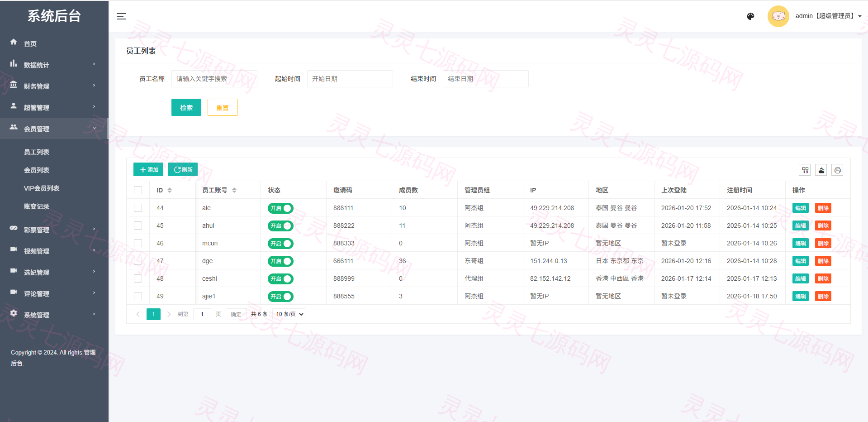Click the 添加 add button
The height and width of the screenshot is (422, 868).
[x=148, y=169]
